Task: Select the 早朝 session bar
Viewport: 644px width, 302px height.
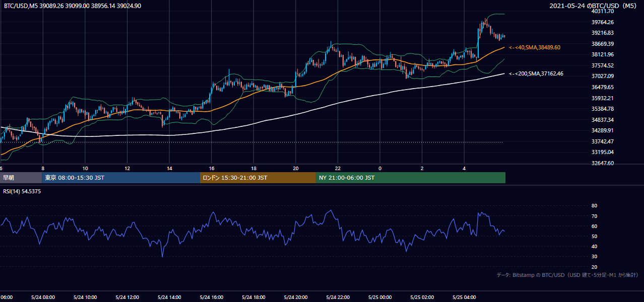Action: pyautogui.click(x=21, y=178)
